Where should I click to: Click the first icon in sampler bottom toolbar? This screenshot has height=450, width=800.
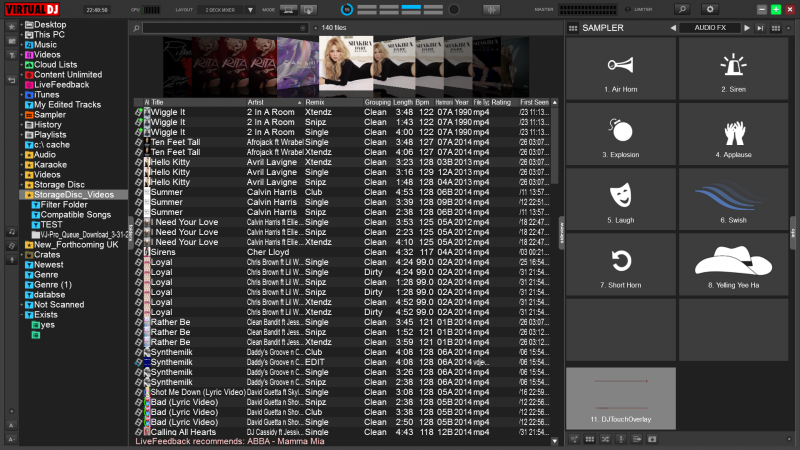point(574,439)
